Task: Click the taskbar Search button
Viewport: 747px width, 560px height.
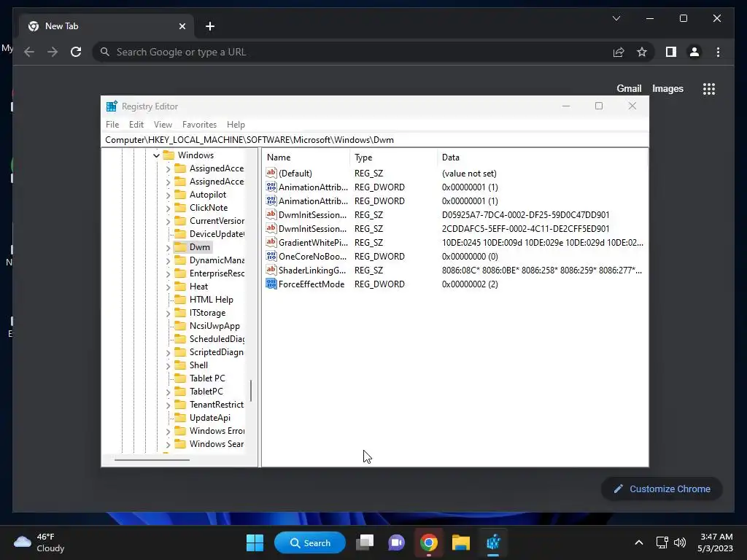Action: click(310, 542)
